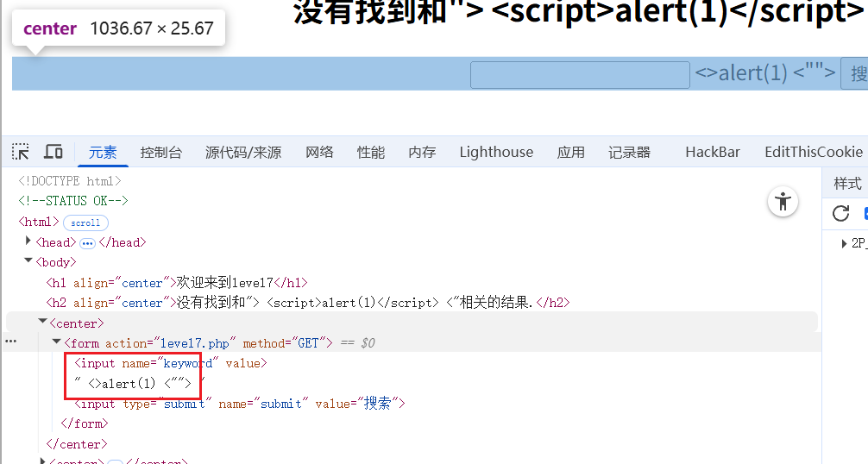Switch to the 元素 tab
The height and width of the screenshot is (464, 868).
103,152
